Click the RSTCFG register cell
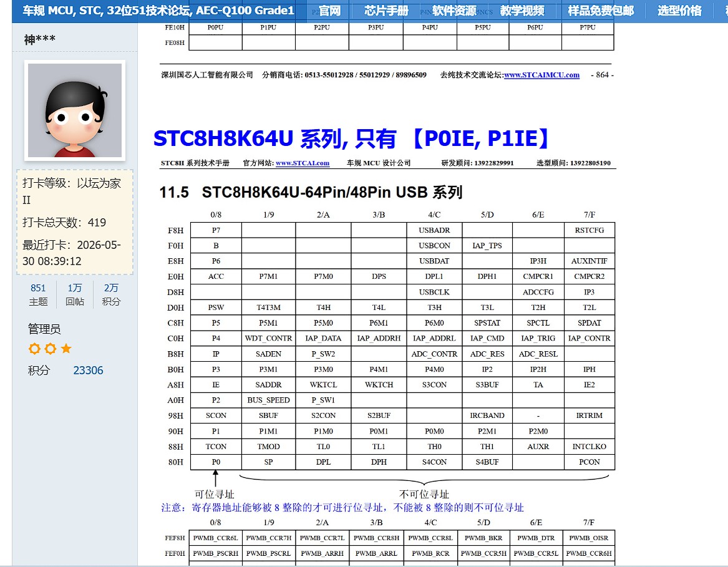728x567 pixels. click(589, 230)
